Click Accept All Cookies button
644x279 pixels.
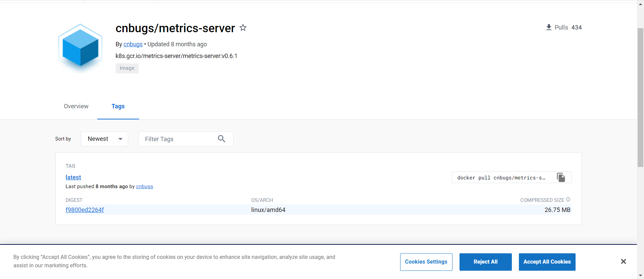547,262
